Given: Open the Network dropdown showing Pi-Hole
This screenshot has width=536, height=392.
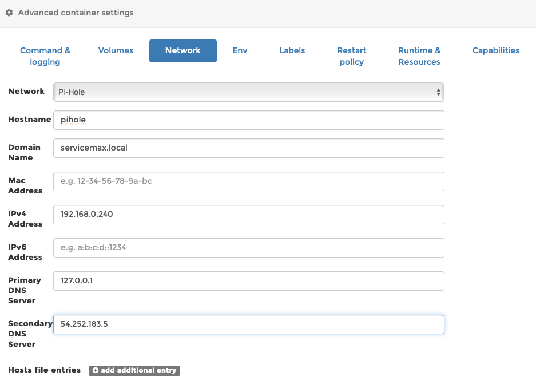Looking at the screenshot, I should click(248, 92).
